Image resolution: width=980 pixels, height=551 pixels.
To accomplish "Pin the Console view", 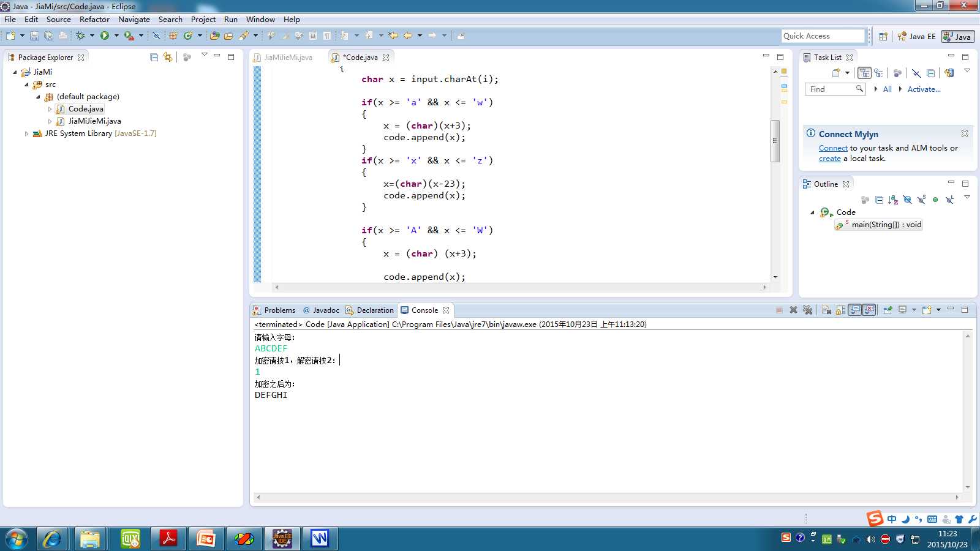I will click(888, 310).
